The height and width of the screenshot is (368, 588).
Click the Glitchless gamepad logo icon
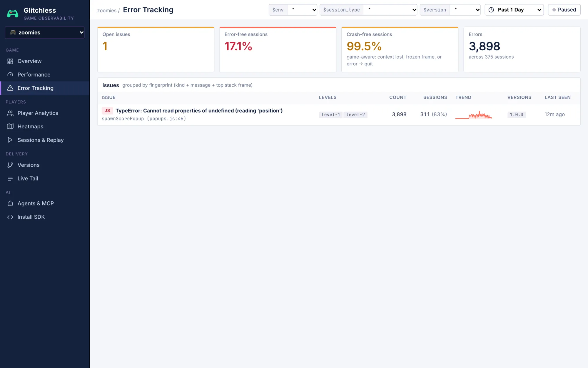click(x=13, y=14)
